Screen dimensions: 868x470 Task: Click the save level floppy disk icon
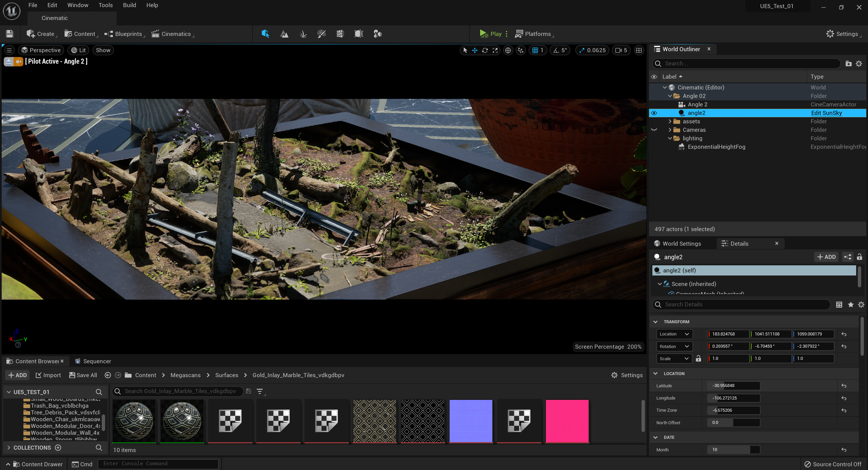[x=9, y=34]
